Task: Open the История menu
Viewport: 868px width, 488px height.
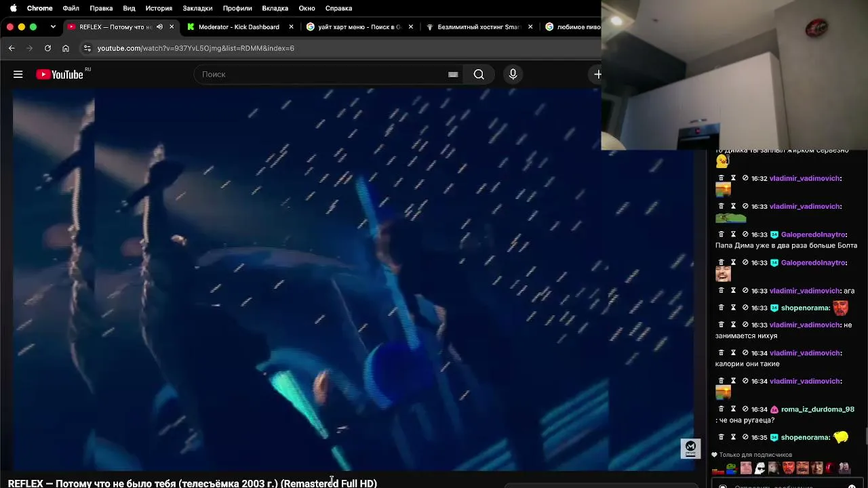Action: click(159, 8)
